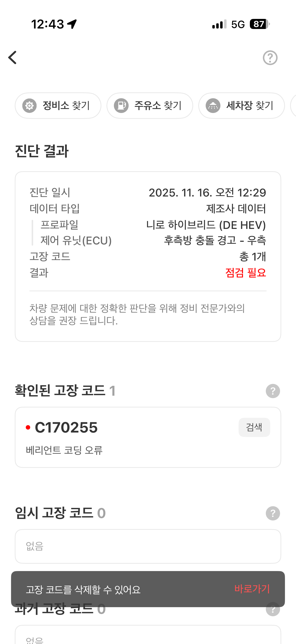The image size is (296, 644).
Task: Tap the 12:43 clock in the status bar
Action: click(x=47, y=24)
